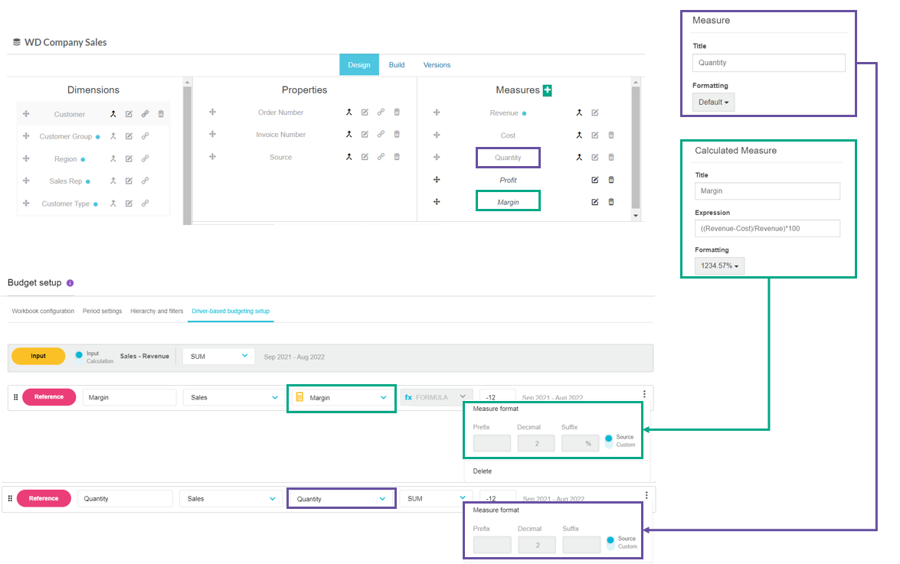Image resolution: width=900 pixels, height=564 pixels.
Task: Toggle Source/Custom format for Margin measure
Action: 608,441
